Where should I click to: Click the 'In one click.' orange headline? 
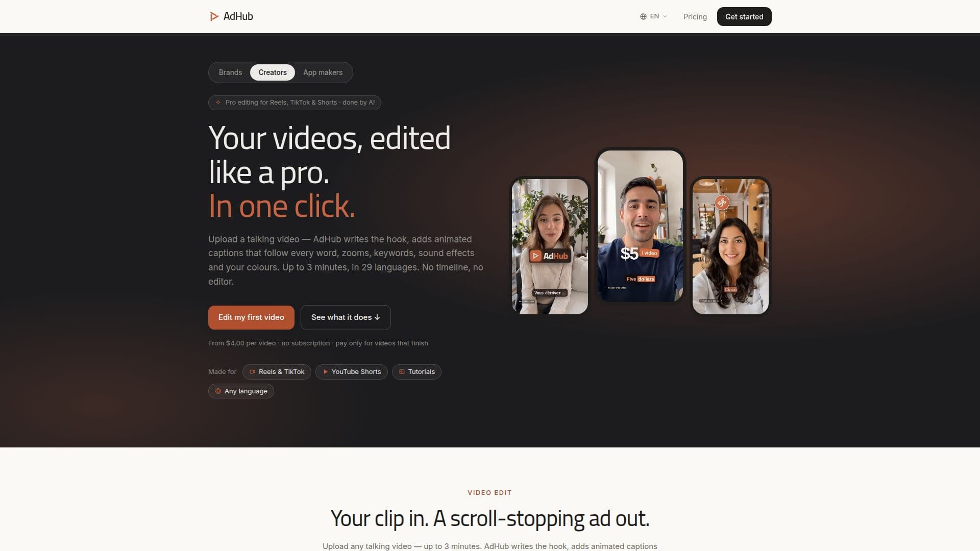click(282, 207)
